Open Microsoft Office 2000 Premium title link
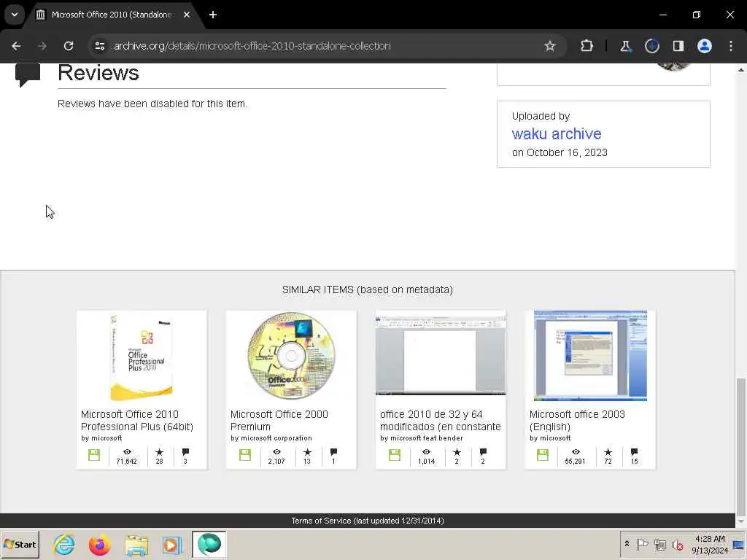The width and height of the screenshot is (747, 560). (279, 421)
